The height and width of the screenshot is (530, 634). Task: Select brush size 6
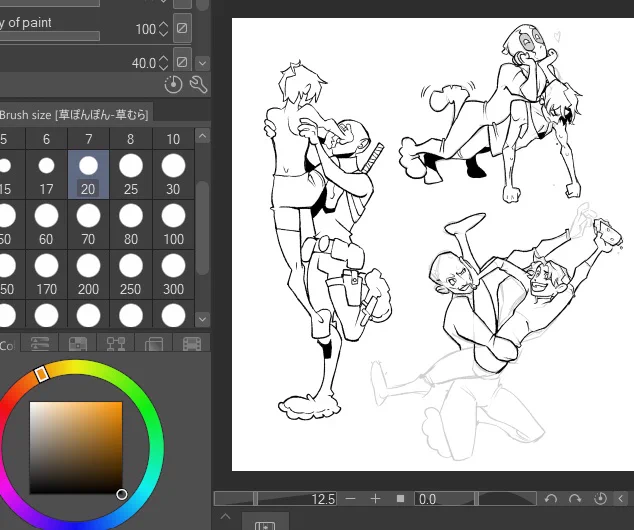click(46, 139)
